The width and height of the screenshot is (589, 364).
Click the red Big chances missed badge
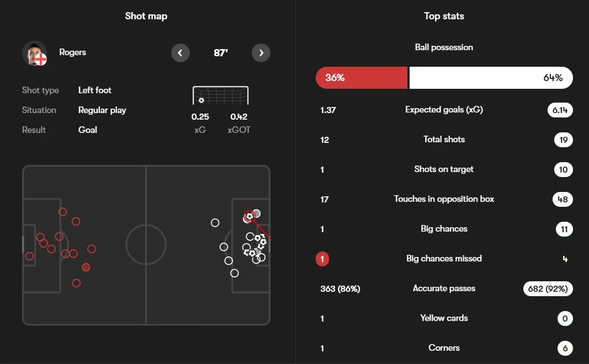click(x=322, y=259)
